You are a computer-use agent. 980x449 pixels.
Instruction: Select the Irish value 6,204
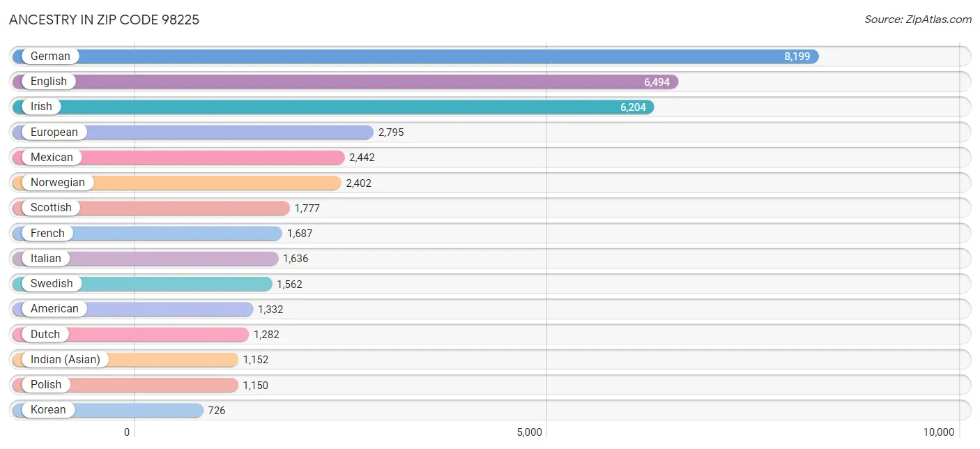[x=633, y=107]
